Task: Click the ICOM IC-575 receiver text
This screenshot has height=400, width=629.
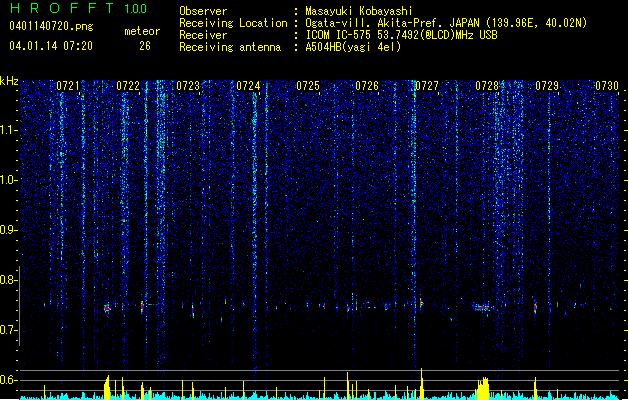Action: tap(401, 35)
